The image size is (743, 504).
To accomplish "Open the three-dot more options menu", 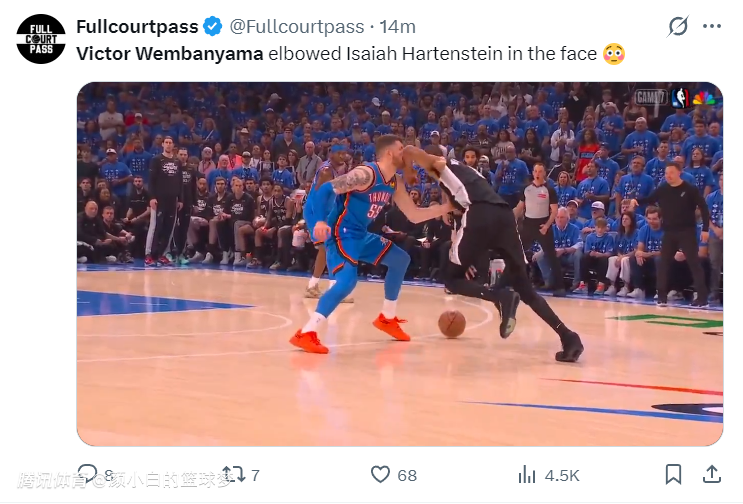I will click(712, 27).
